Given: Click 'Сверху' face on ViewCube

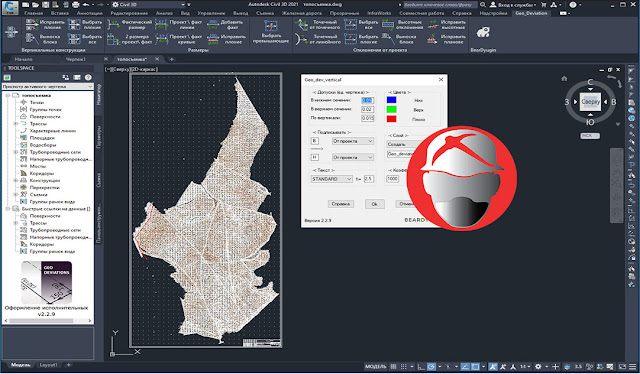Looking at the screenshot, I should coord(590,102).
